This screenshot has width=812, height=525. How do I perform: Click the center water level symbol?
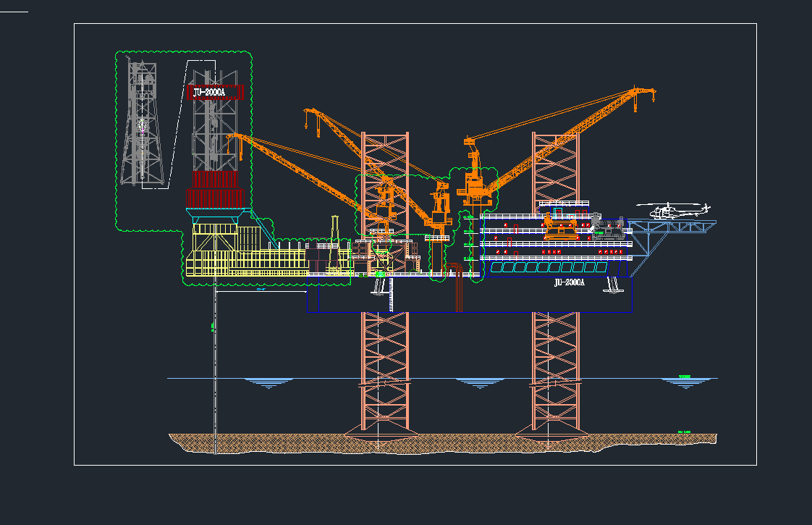coord(477,382)
